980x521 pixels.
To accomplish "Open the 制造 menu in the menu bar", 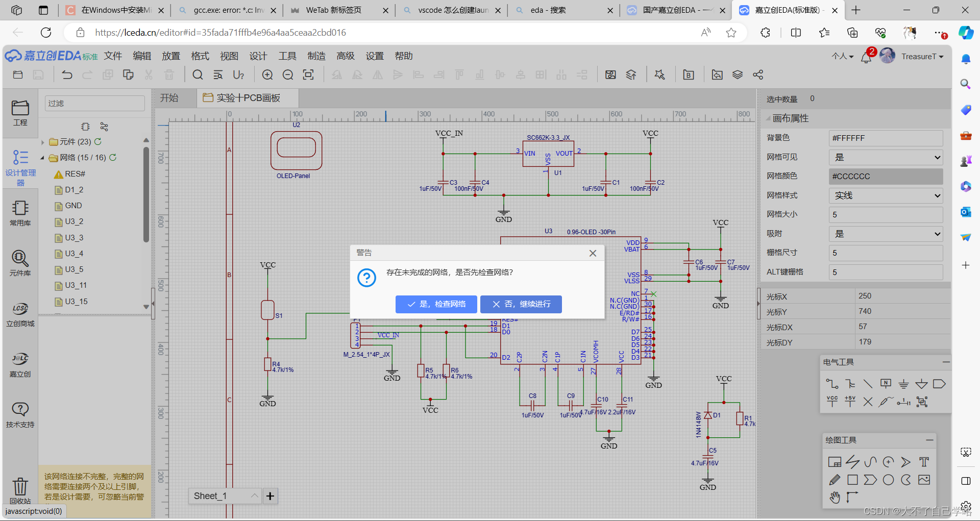I will tap(316, 56).
